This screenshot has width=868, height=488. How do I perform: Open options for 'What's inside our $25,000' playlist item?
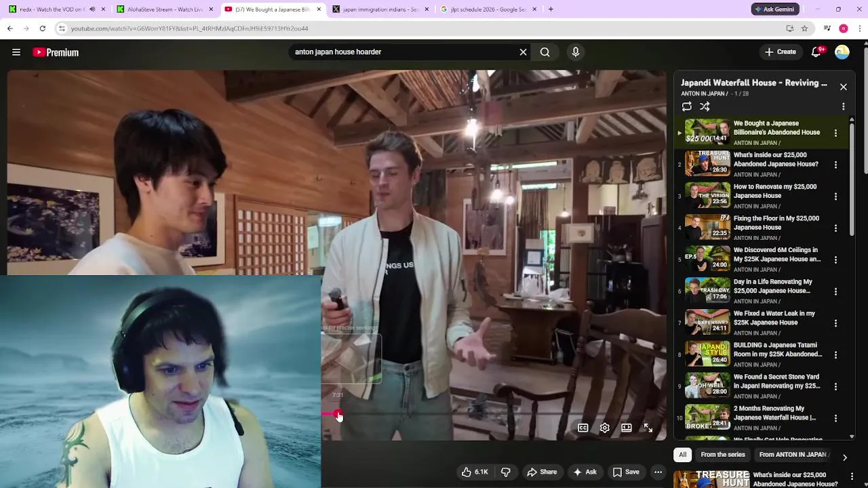click(835, 165)
